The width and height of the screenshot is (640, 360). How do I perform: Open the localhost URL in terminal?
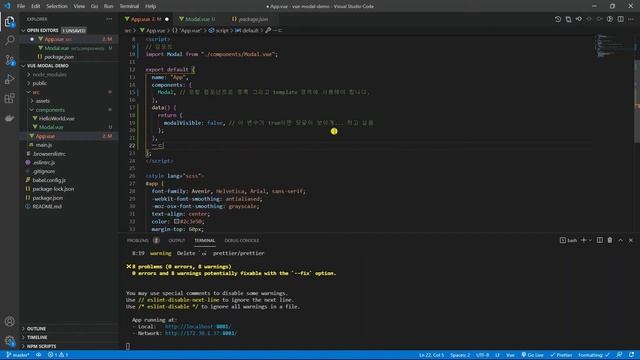click(198, 327)
